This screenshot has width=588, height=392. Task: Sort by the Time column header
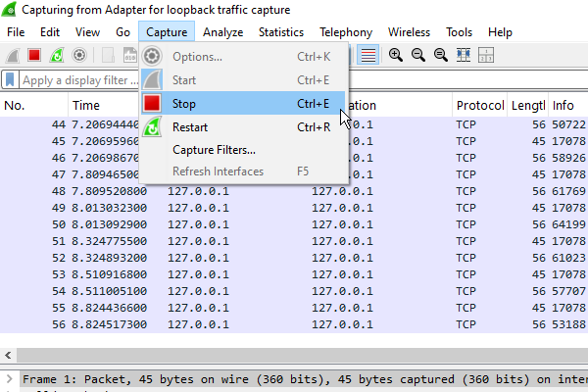coord(104,106)
